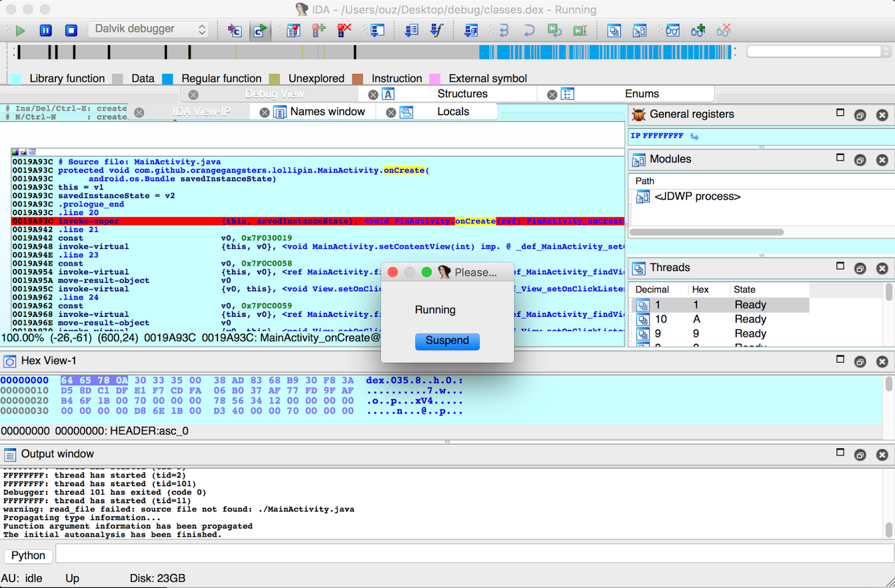This screenshot has width=895, height=588.
Task: Click the run to code icon
Action: [x=260, y=30]
